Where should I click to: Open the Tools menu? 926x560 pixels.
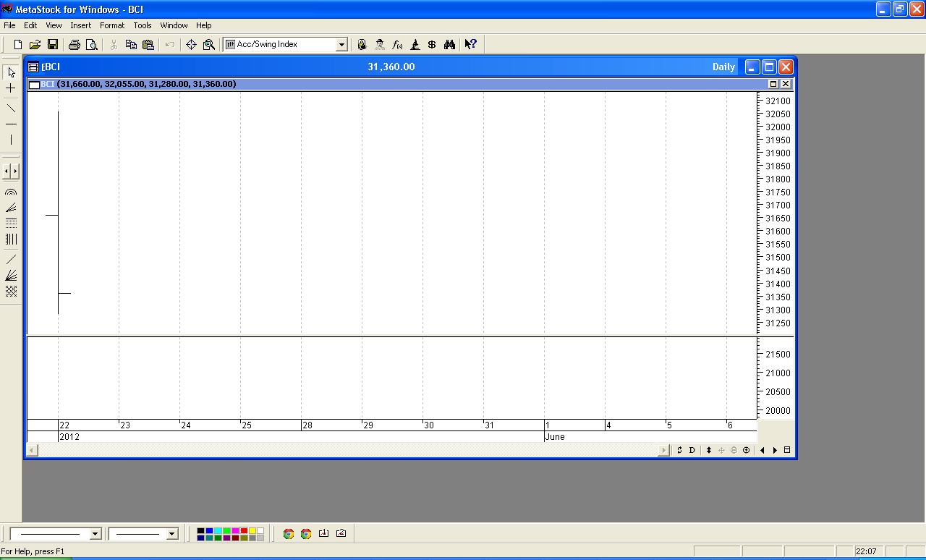(x=143, y=25)
